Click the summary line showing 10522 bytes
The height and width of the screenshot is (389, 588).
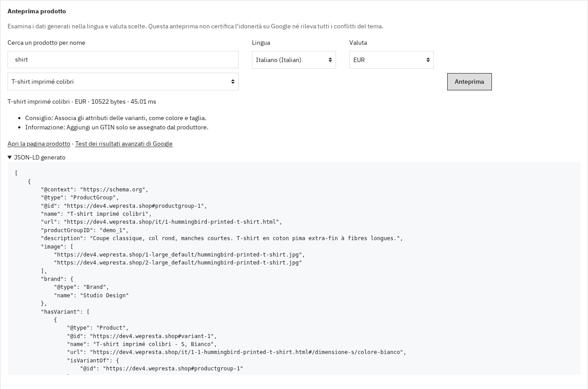pyautogui.click(x=82, y=101)
